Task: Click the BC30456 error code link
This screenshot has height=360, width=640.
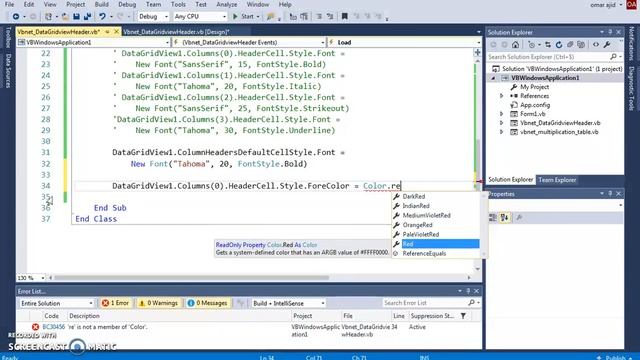Action: [53, 327]
